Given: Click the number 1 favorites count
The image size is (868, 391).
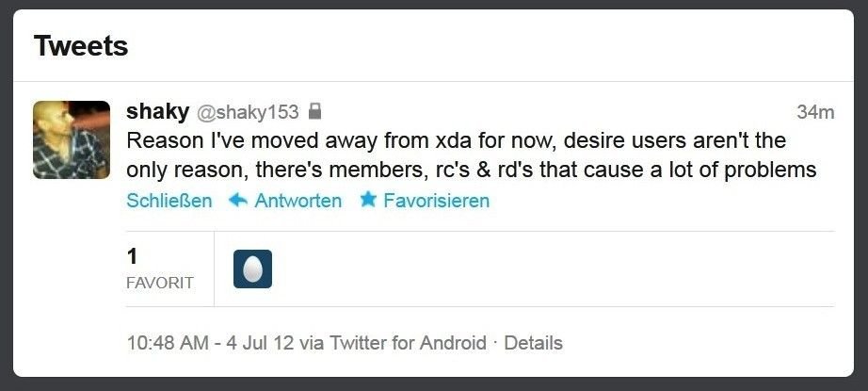Looking at the screenshot, I should (132, 256).
